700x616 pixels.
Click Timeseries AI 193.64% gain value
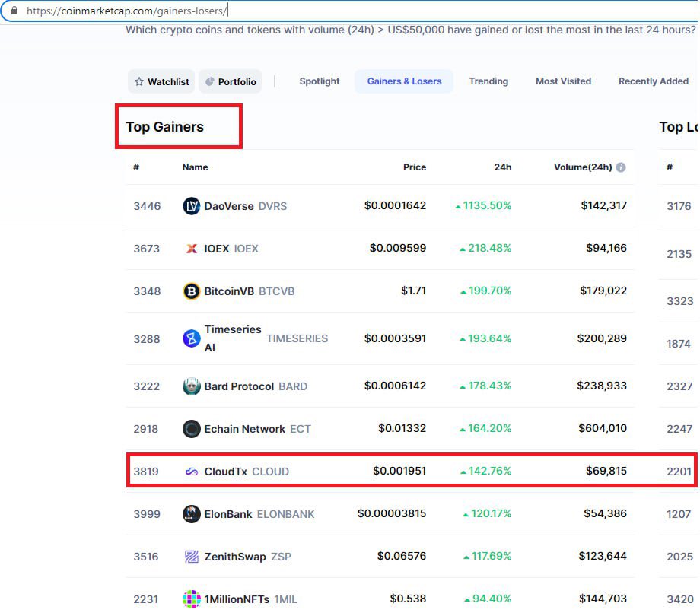[485, 338]
